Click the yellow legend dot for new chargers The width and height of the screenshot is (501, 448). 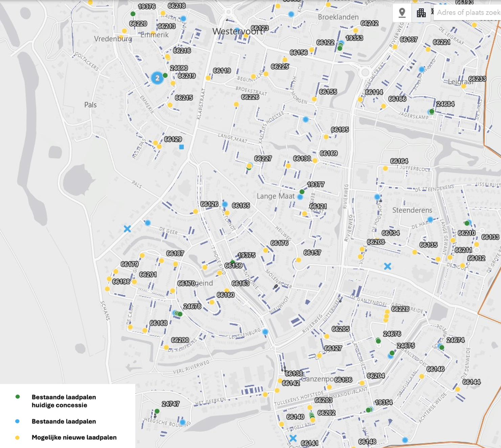pos(18,438)
